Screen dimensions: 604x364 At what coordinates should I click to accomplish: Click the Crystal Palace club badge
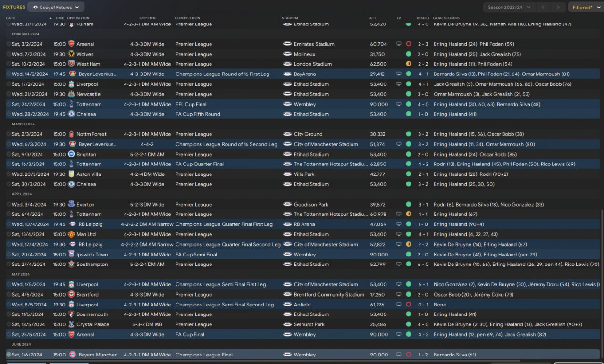coord(72,324)
